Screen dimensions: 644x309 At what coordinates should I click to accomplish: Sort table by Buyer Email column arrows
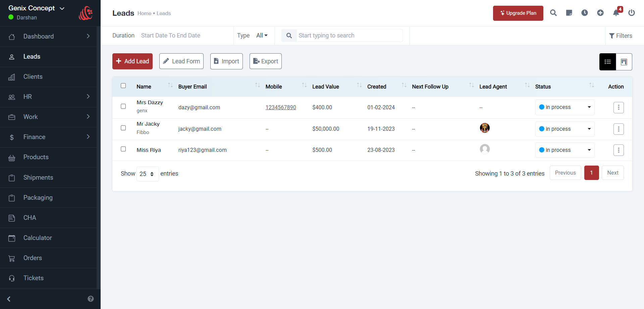tap(258, 85)
